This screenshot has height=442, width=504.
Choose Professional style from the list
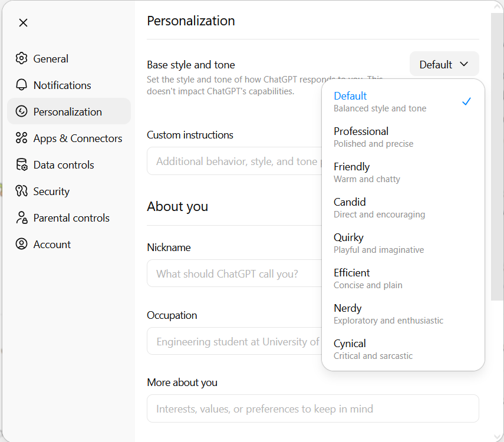pos(403,137)
